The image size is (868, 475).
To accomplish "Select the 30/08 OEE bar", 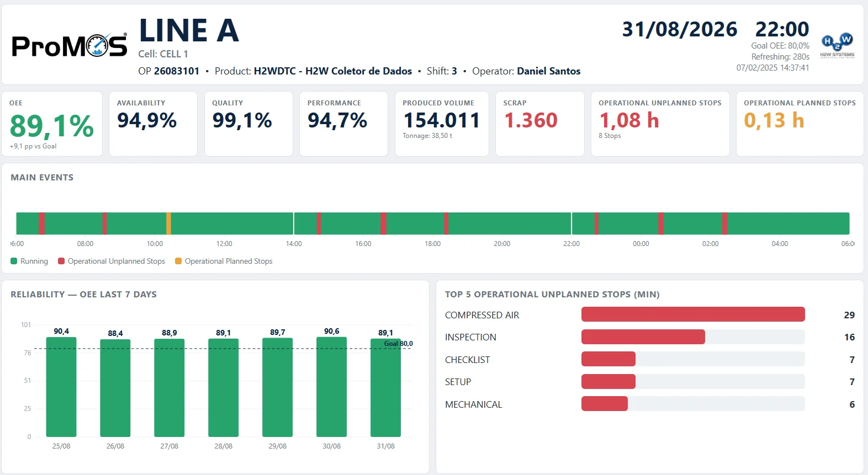I will click(331, 387).
